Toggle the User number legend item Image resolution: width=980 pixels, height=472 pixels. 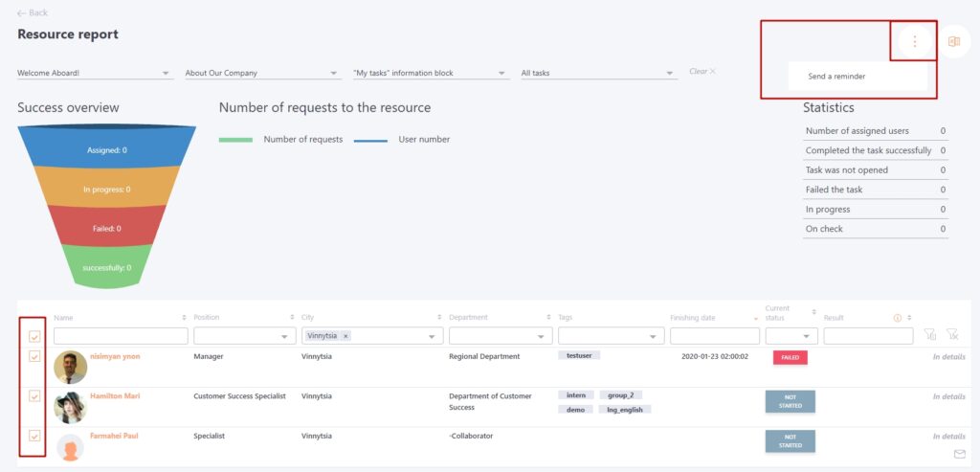pyautogui.click(x=402, y=140)
